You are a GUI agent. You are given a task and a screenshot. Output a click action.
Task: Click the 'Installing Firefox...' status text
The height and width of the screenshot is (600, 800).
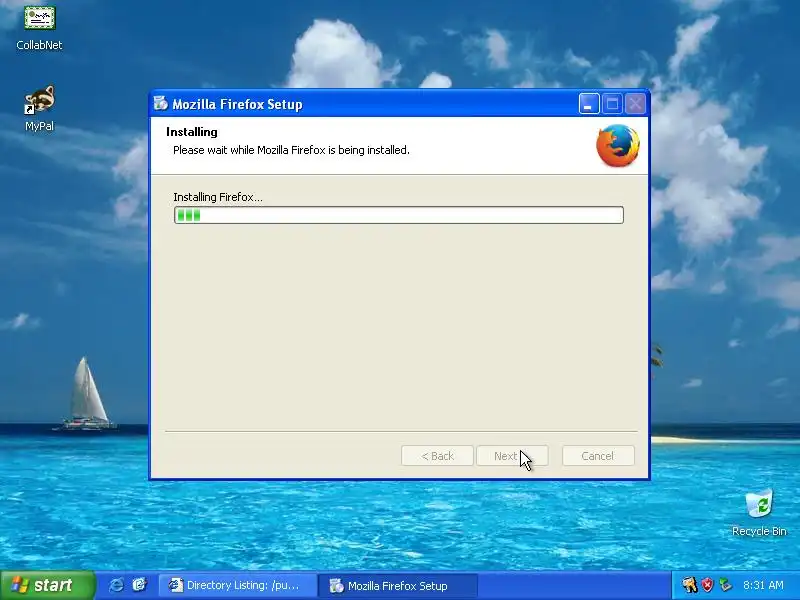218,197
